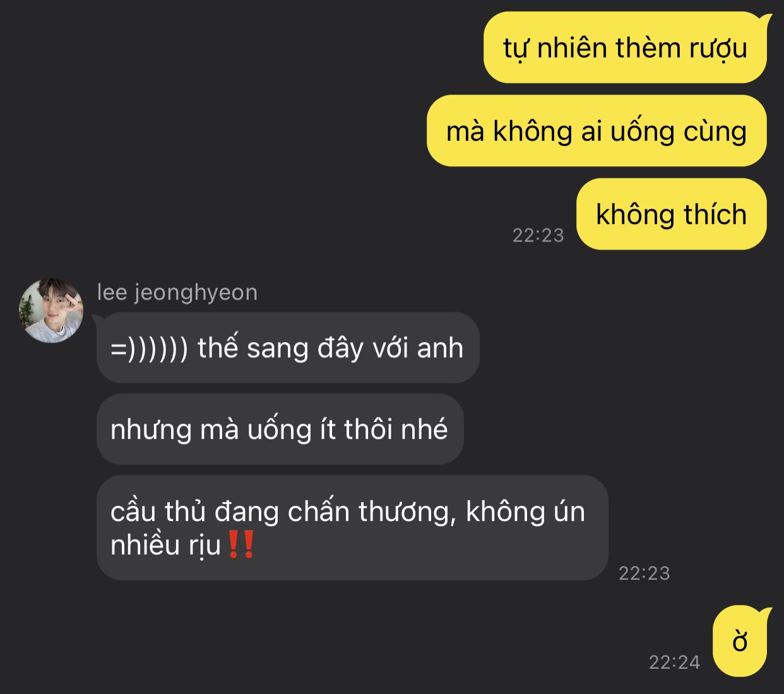Select the 'nhưng mà uống ít thôi nhé' bubble
The width and height of the screenshot is (784, 694).
pos(280,430)
